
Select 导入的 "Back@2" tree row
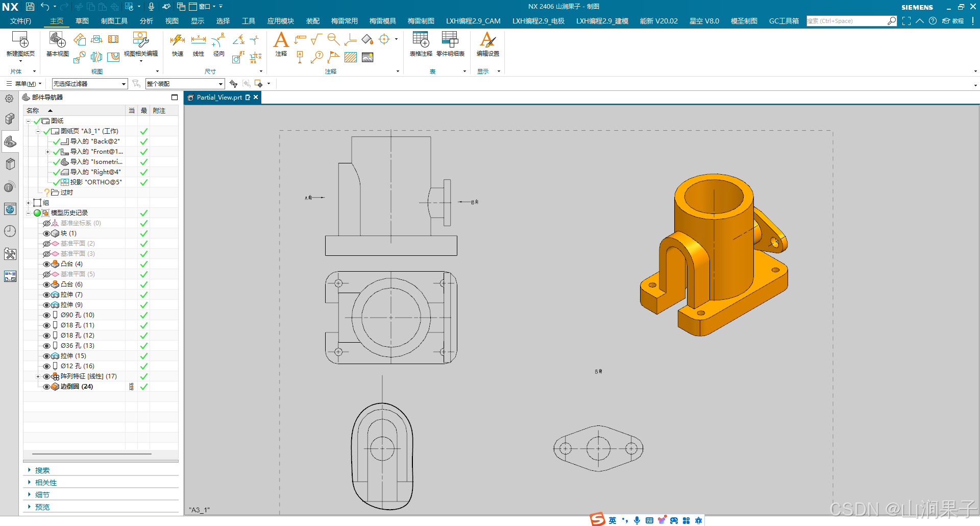tap(95, 141)
